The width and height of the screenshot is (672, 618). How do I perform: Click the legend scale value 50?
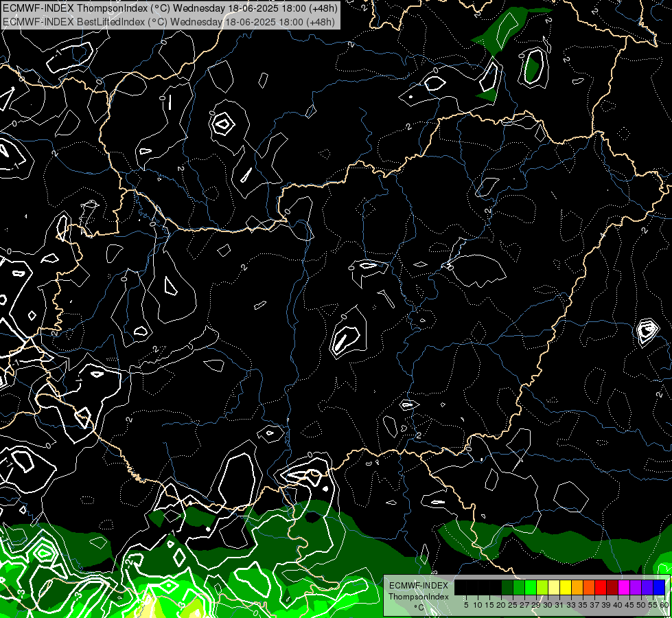640,605
